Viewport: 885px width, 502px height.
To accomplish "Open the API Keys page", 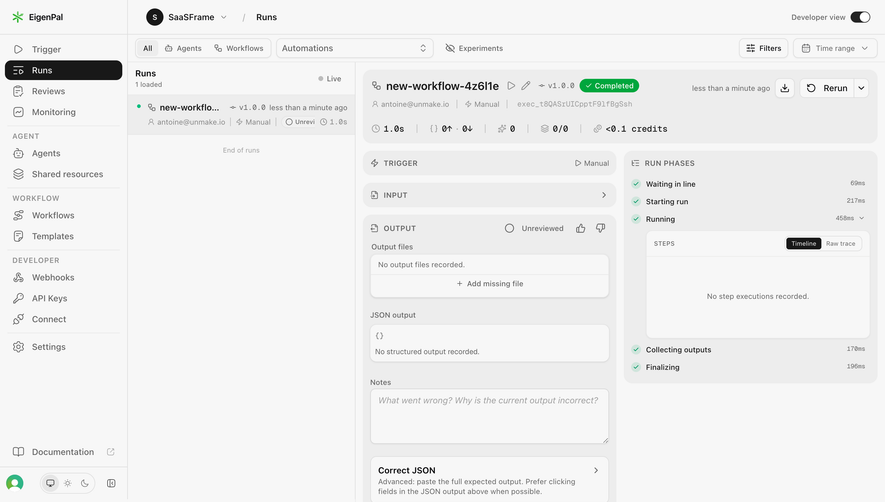I will pyautogui.click(x=63, y=298).
